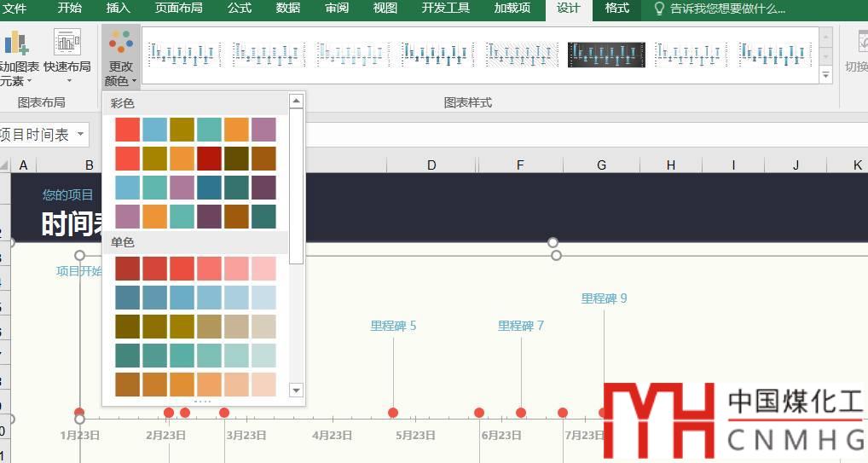Screen dimensions: 868x463
Task: Click column header D
Action: coord(431,165)
